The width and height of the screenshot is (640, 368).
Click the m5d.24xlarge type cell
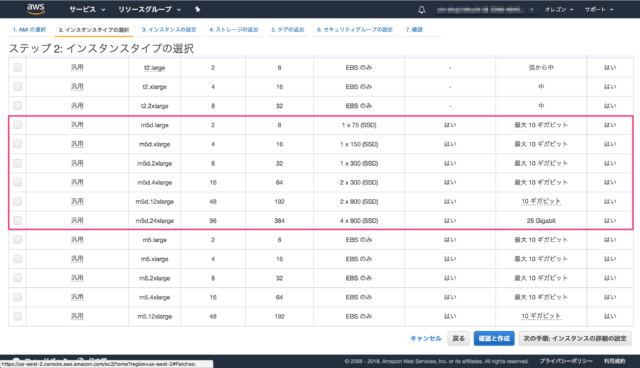tap(154, 221)
